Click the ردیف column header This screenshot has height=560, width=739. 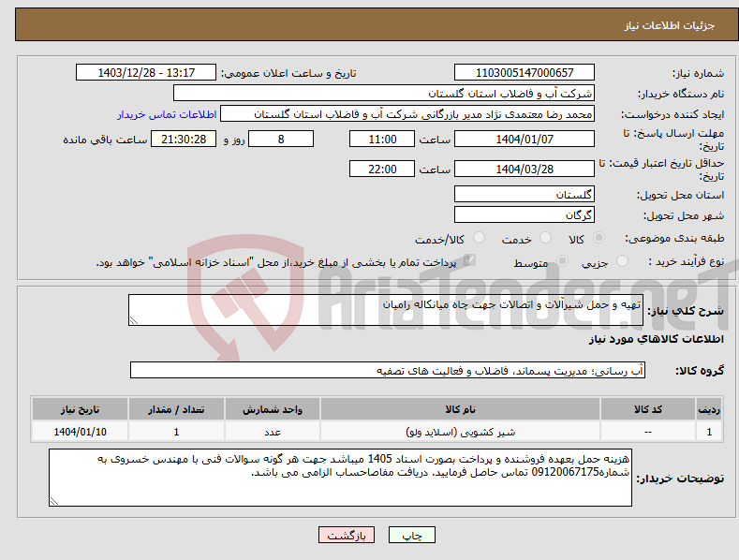(x=709, y=409)
